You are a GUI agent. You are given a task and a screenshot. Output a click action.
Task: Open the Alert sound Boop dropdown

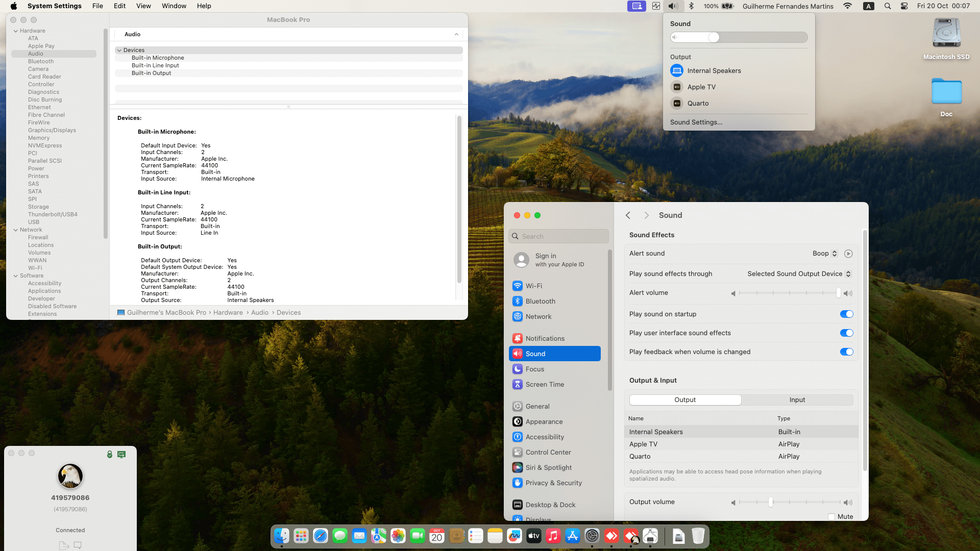825,254
